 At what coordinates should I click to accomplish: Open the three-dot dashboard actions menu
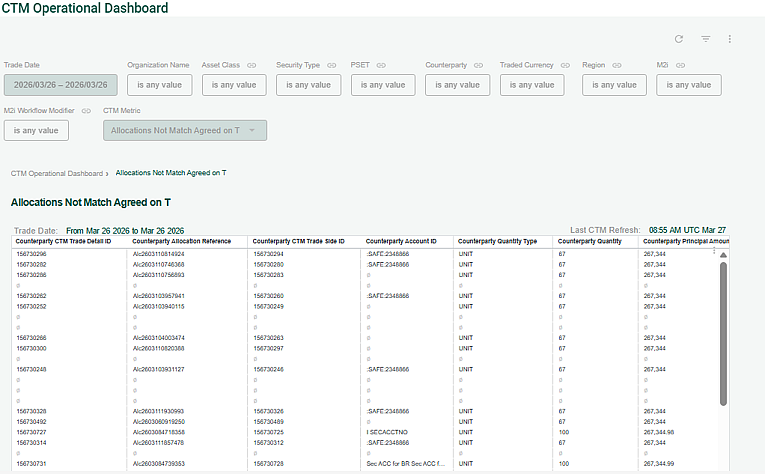(730, 39)
